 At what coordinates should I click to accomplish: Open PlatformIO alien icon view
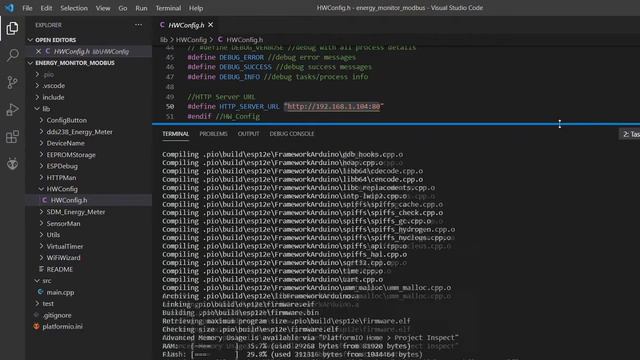point(12,164)
